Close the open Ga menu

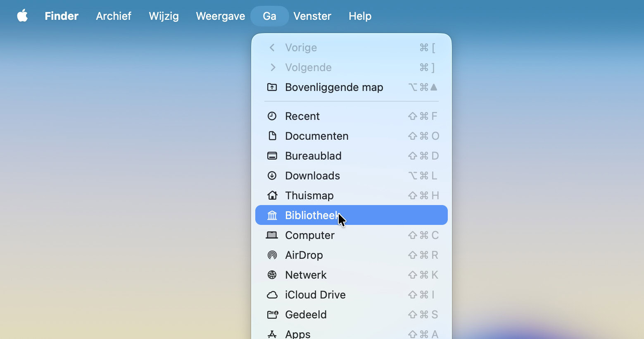point(269,16)
